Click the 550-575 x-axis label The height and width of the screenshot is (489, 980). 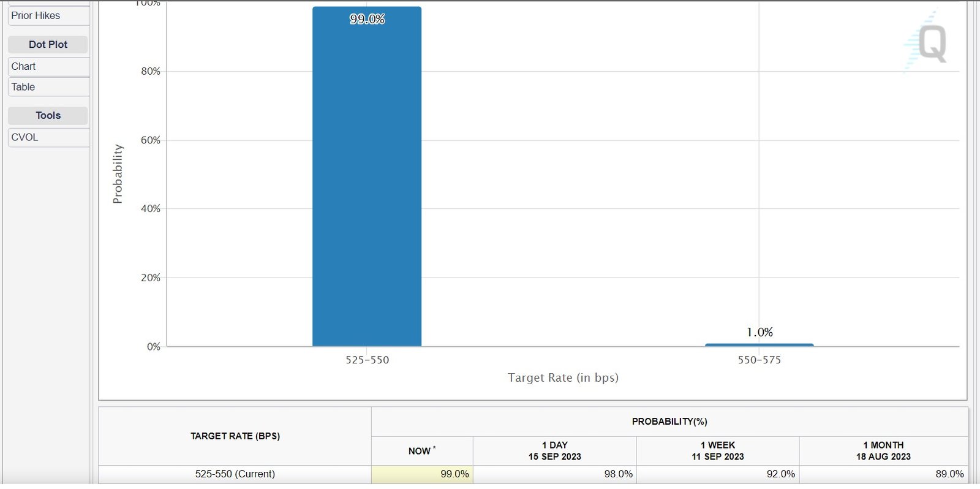point(759,360)
